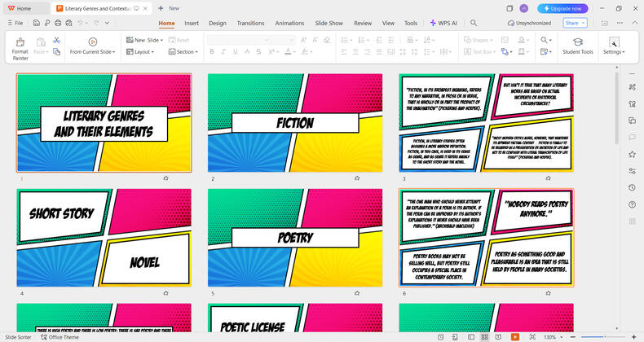Click the Arrange shapes icon in ribbon
This screenshot has height=342, width=644.
pyautogui.click(x=505, y=51)
